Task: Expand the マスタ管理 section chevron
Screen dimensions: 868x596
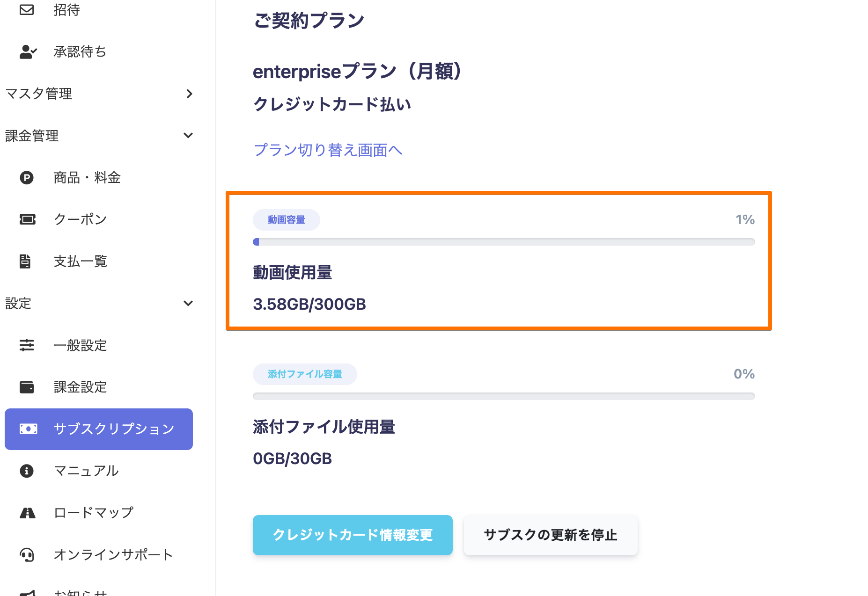Action: tap(189, 94)
